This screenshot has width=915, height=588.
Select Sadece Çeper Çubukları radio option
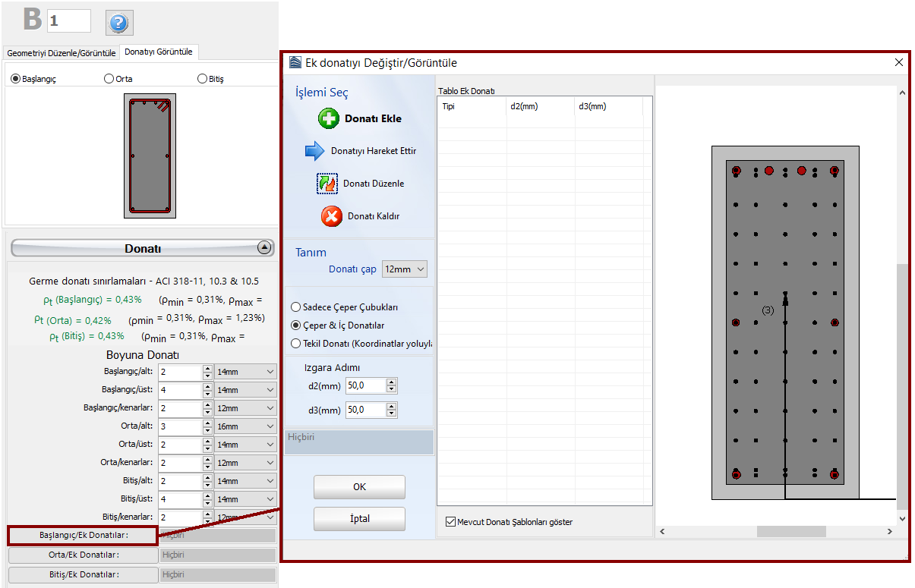(296, 307)
